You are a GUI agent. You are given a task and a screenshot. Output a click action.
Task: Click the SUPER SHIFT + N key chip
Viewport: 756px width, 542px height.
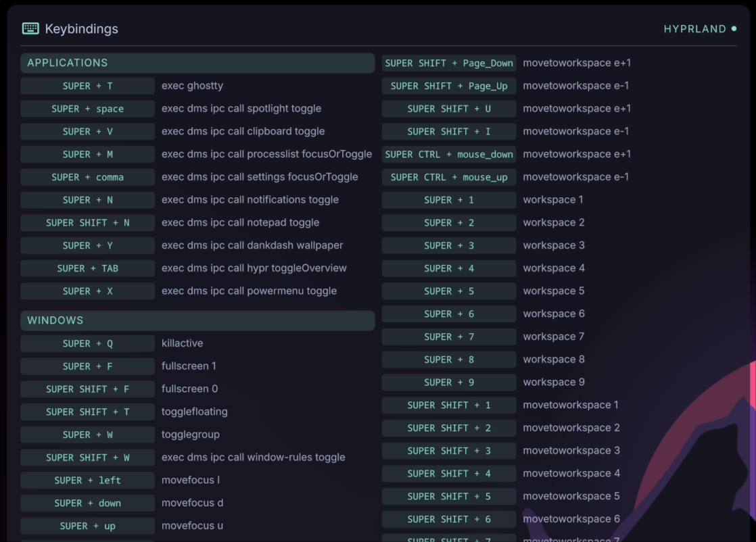(88, 222)
